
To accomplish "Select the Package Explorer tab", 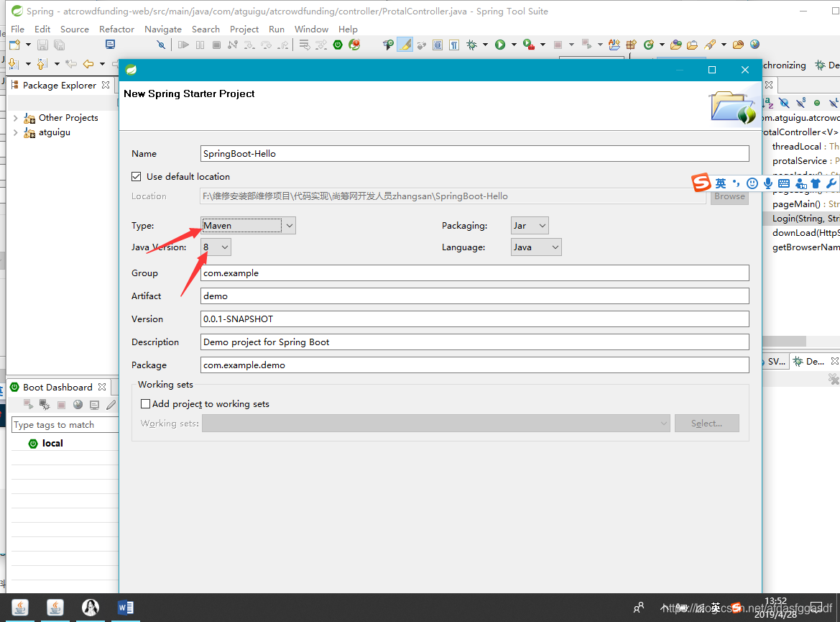I will click(59, 86).
